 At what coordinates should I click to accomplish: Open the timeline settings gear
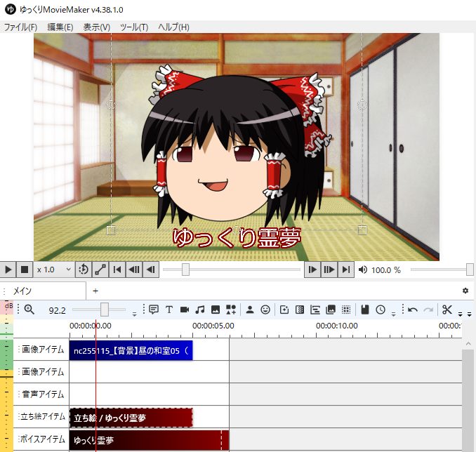click(465, 290)
